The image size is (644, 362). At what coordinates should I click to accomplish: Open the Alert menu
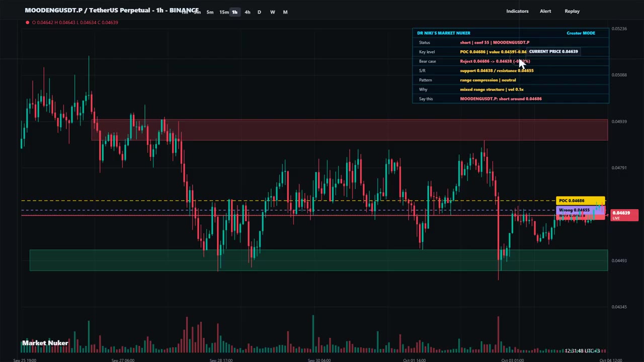tap(545, 11)
